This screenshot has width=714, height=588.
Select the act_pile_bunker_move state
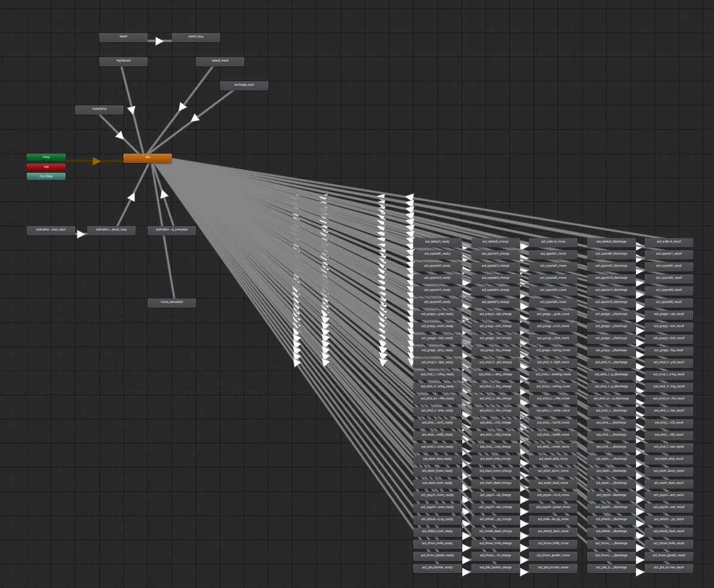(x=553, y=568)
